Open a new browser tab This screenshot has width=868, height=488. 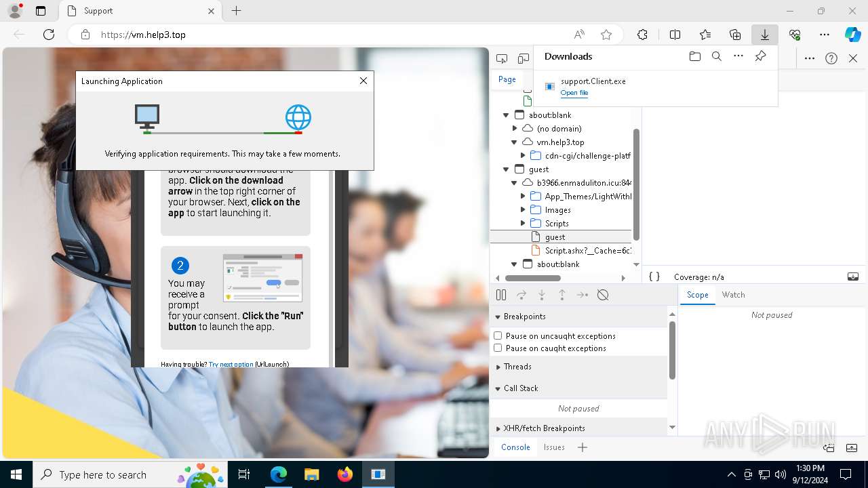pos(236,11)
